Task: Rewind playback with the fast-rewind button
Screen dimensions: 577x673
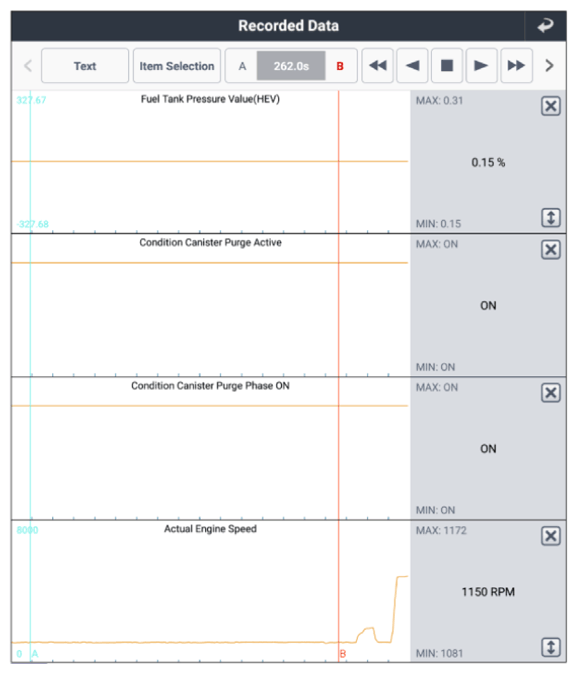Action: (378, 66)
